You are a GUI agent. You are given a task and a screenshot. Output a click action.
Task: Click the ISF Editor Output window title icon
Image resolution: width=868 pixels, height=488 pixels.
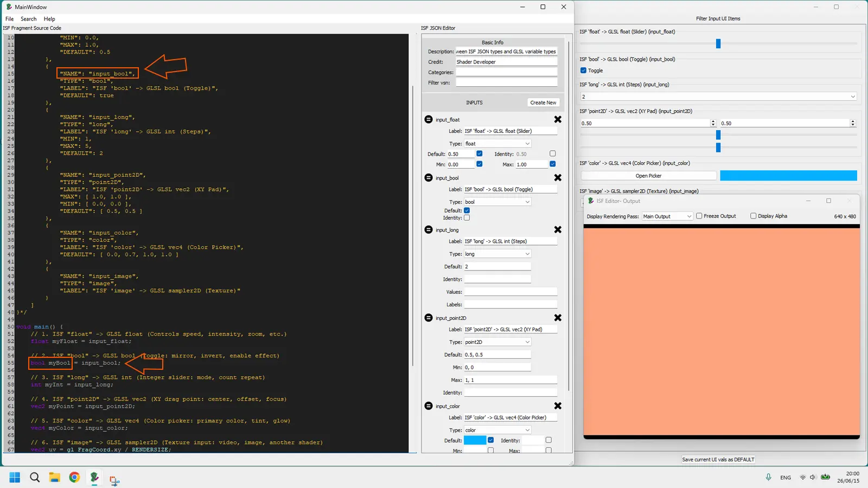point(591,201)
